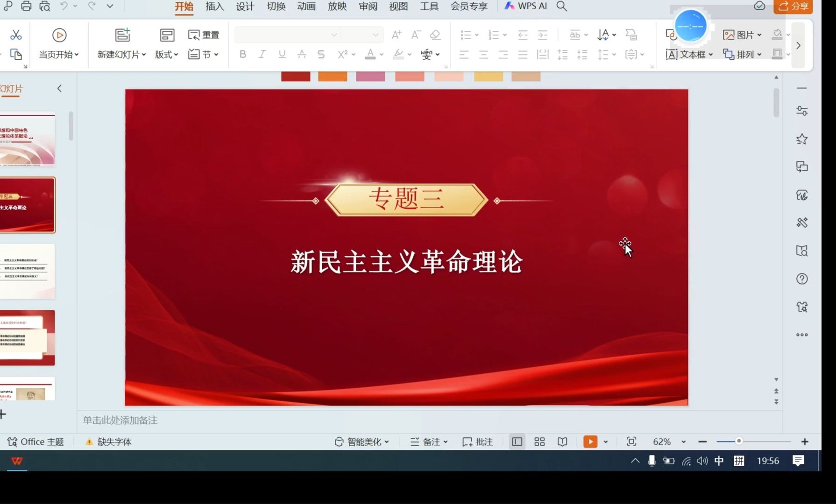The height and width of the screenshot is (504, 836).
Task: Click the fit slide to window icon
Action: 631,441
